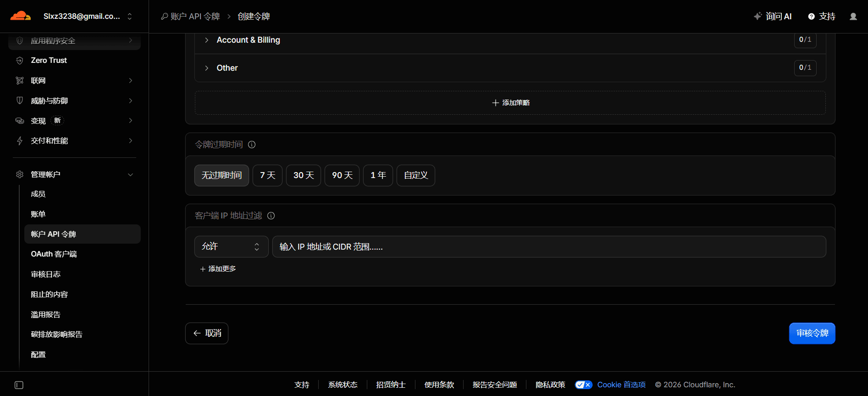868x396 pixels.
Task: Click the 交付和性能 lightning icon
Action: 20,141
